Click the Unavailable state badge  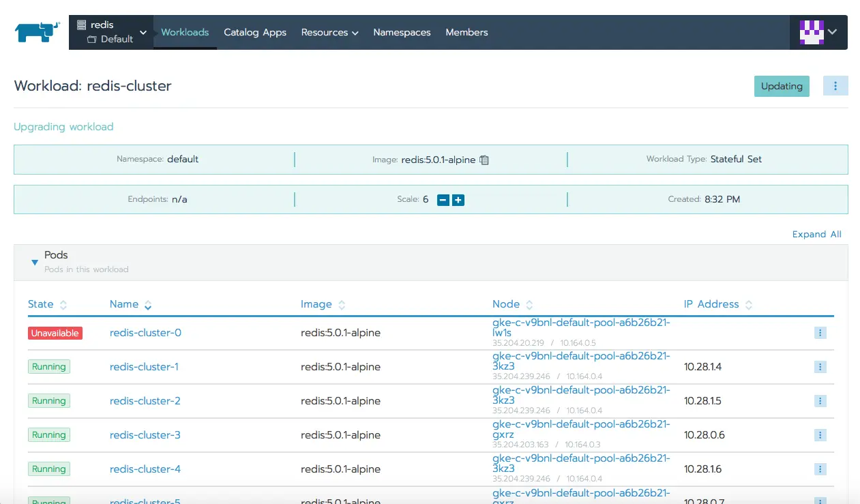point(55,333)
